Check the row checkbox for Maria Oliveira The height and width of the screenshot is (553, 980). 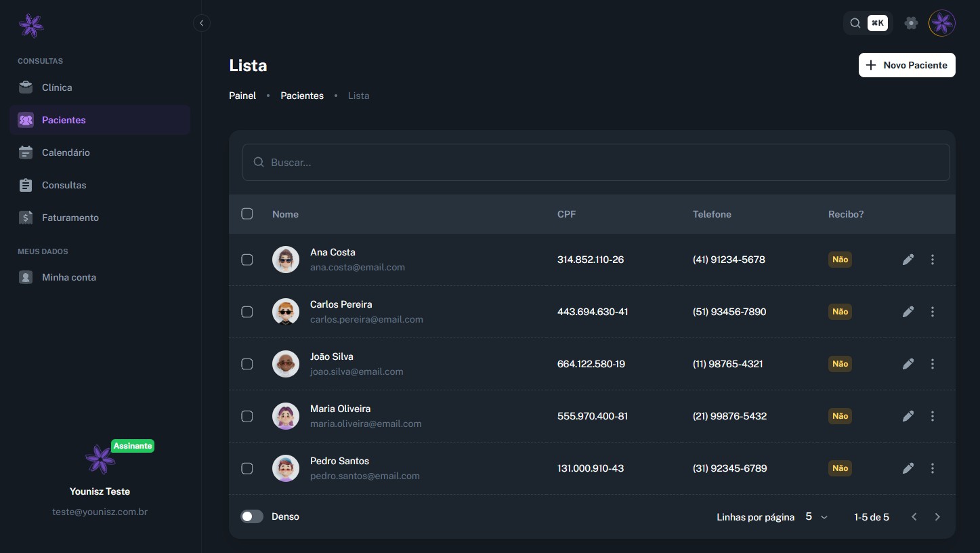pyautogui.click(x=247, y=416)
